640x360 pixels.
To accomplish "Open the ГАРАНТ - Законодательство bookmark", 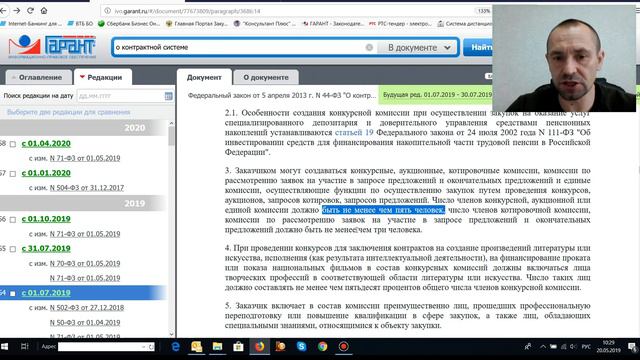I will (332, 24).
